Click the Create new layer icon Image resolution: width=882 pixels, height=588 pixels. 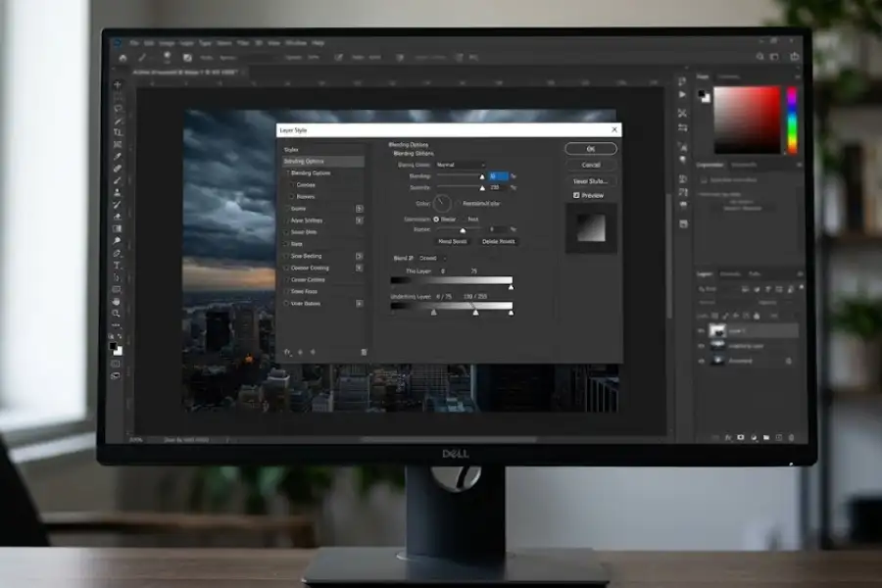click(x=777, y=436)
